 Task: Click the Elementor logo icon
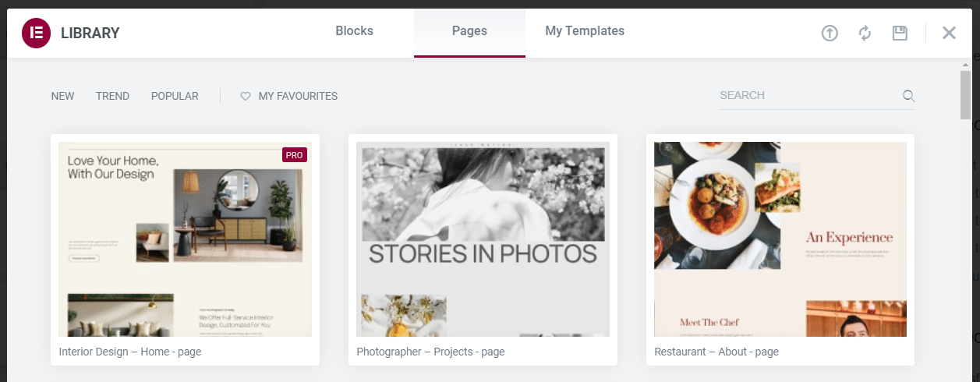(36, 33)
